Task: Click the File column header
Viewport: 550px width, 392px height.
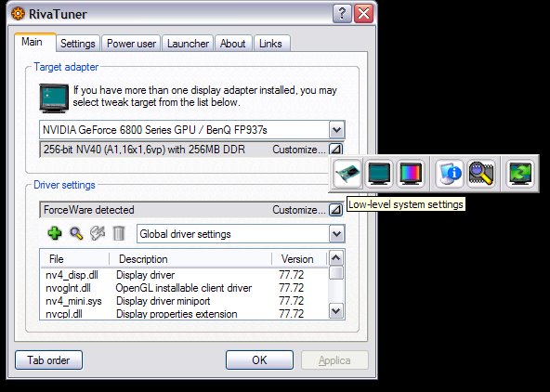Action: (75, 259)
